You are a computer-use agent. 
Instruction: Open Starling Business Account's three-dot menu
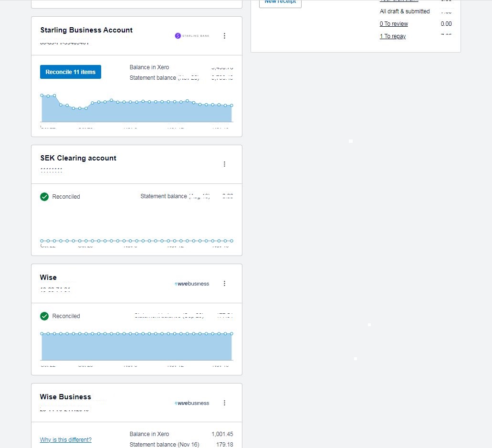tap(225, 36)
